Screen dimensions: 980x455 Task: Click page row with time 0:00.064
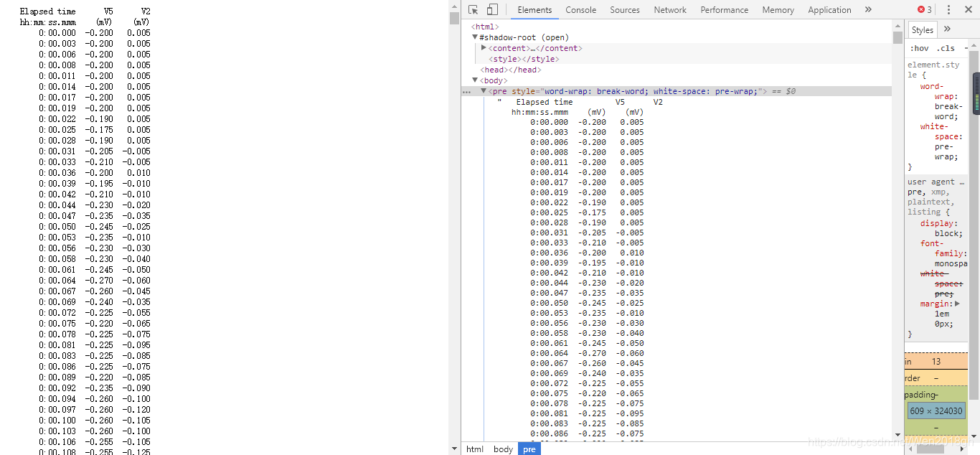click(x=95, y=281)
